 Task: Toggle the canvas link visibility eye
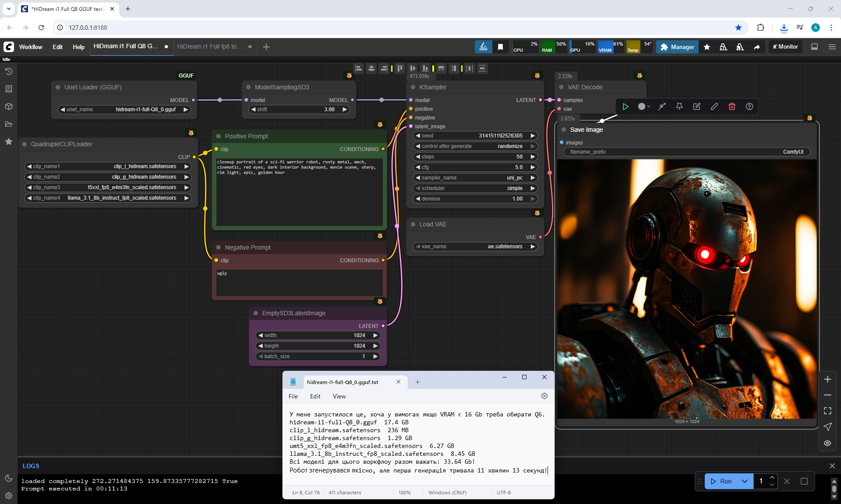[827, 443]
